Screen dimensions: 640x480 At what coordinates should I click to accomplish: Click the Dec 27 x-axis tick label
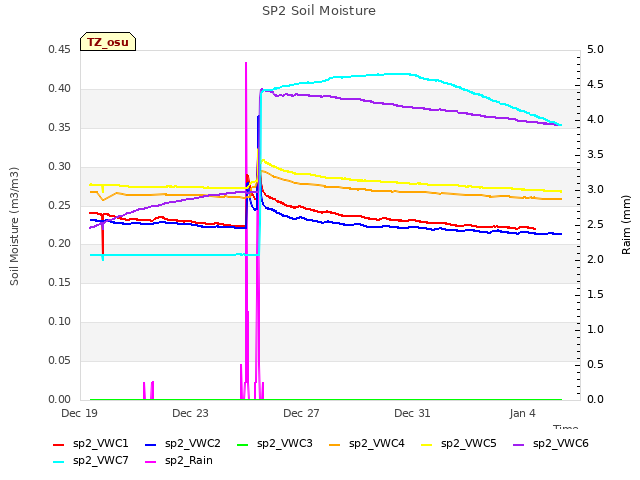(301, 413)
